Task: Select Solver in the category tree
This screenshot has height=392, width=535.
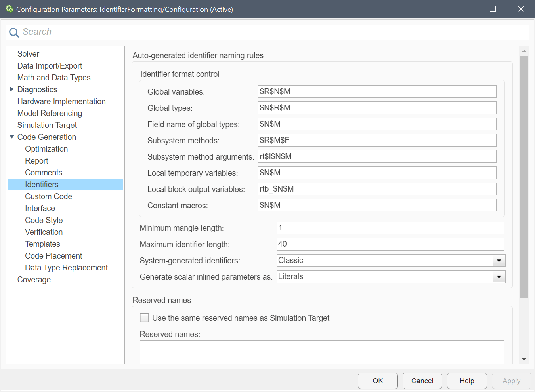Action: click(28, 54)
